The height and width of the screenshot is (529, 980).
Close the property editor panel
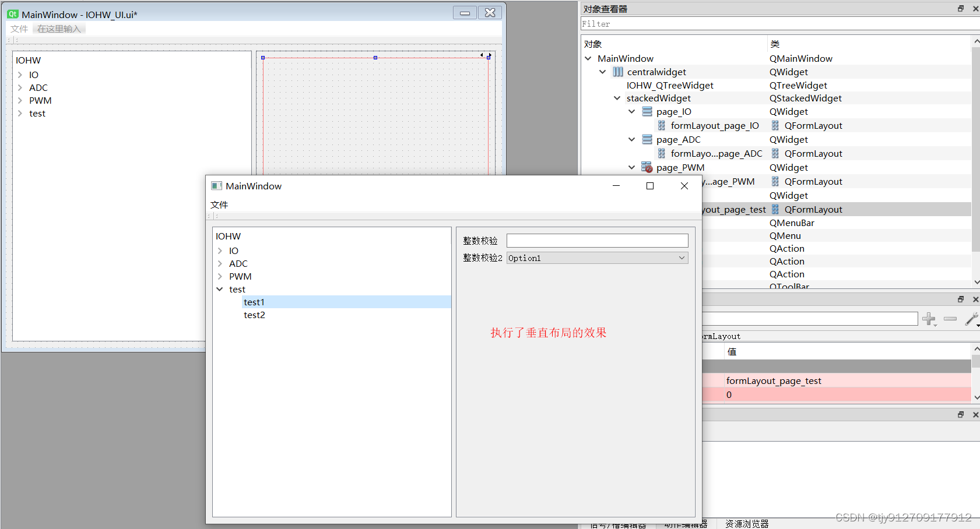[x=975, y=299]
